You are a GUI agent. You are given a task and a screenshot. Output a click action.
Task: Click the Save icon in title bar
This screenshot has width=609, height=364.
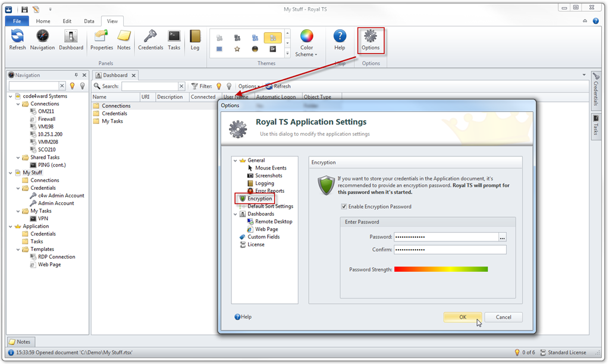coord(24,9)
